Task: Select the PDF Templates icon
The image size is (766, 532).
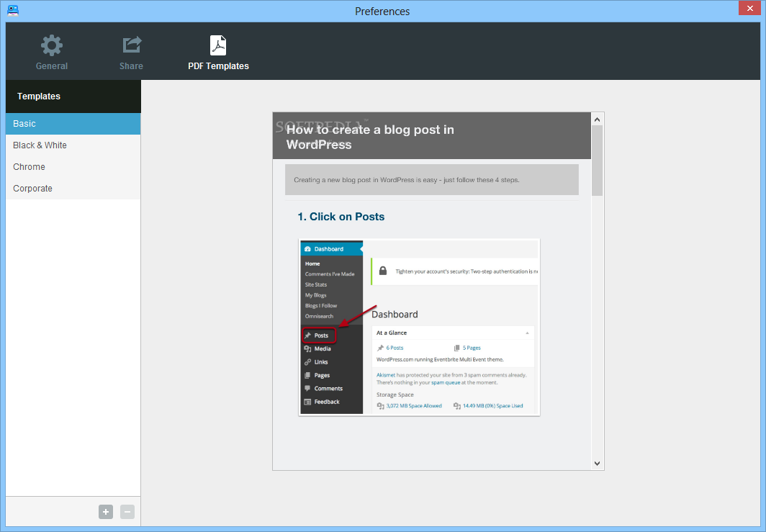Action: click(218, 45)
